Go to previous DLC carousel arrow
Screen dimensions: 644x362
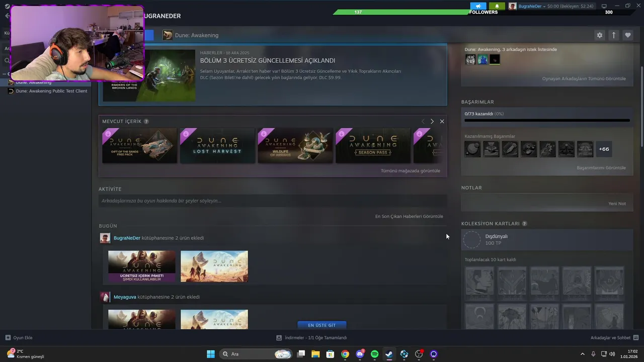[x=423, y=121]
